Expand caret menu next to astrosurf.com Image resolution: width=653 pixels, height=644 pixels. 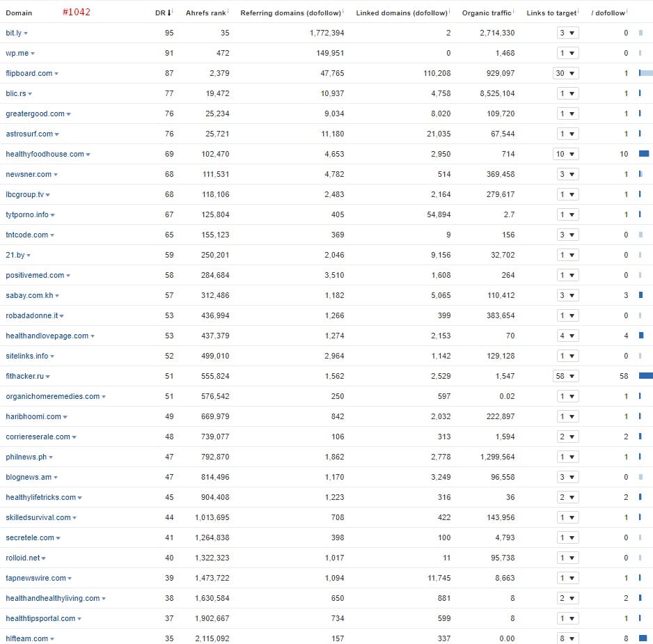click(56, 134)
